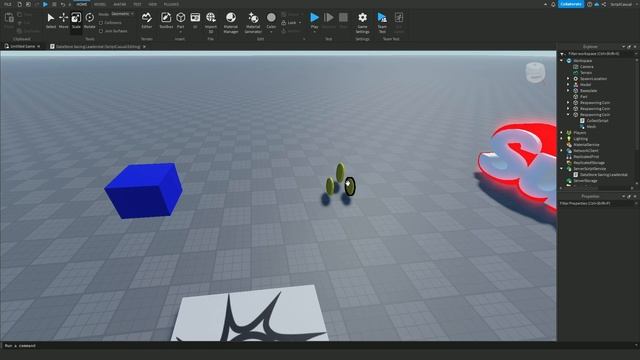The width and height of the screenshot is (640, 360).
Task: Switch to the DataStore Saving Leaderstat script tab
Action: [98, 47]
